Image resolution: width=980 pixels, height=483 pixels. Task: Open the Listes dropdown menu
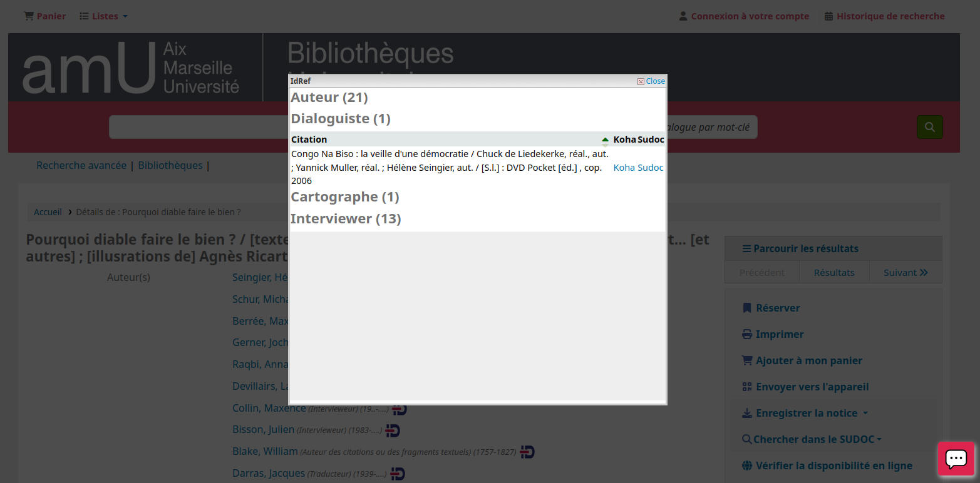click(x=104, y=16)
